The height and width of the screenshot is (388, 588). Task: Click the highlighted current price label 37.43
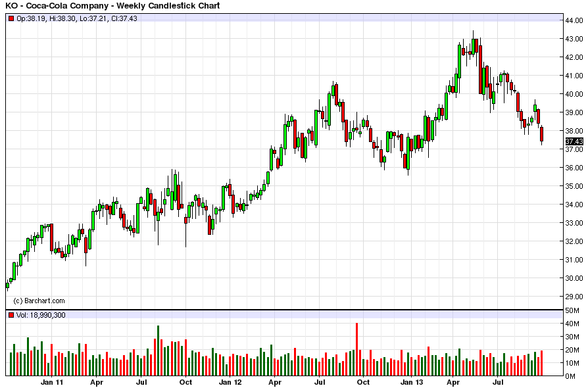click(x=574, y=141)
